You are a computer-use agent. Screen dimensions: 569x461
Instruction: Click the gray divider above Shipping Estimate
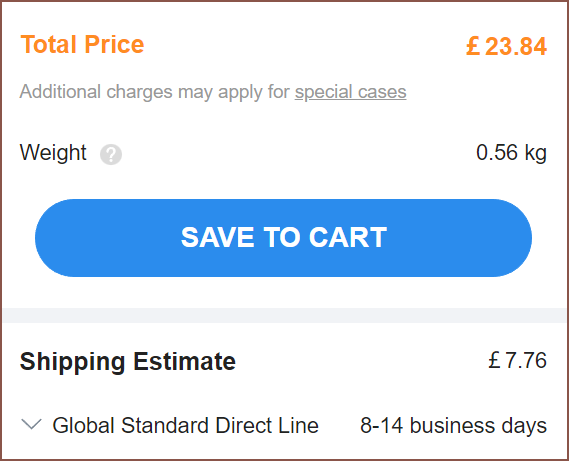click(284, 315)
